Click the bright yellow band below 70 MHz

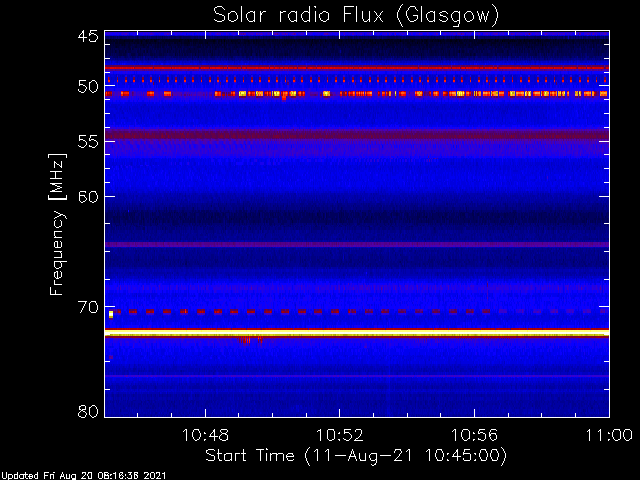[357, 334]
